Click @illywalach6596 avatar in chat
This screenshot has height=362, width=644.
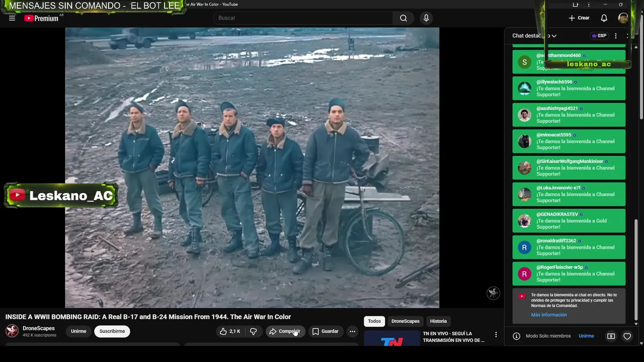524,88
